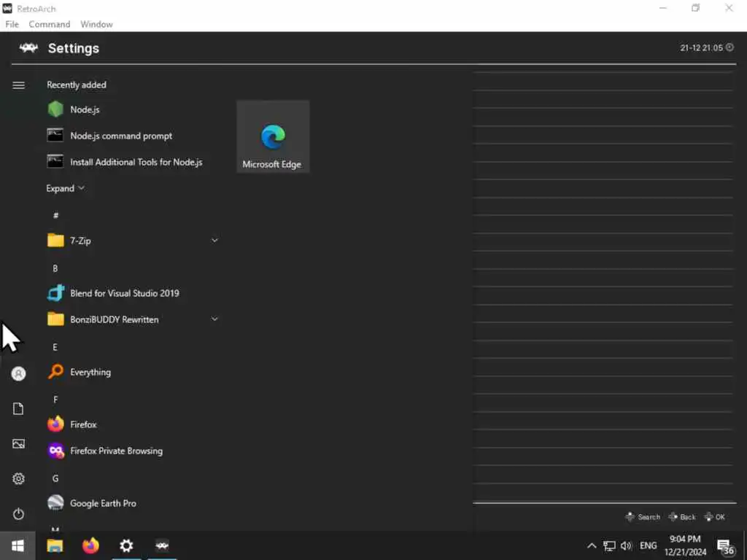Click the clock icon next to 21-12 21:05
Screen dimensions: 747x560
coord(729,47)
